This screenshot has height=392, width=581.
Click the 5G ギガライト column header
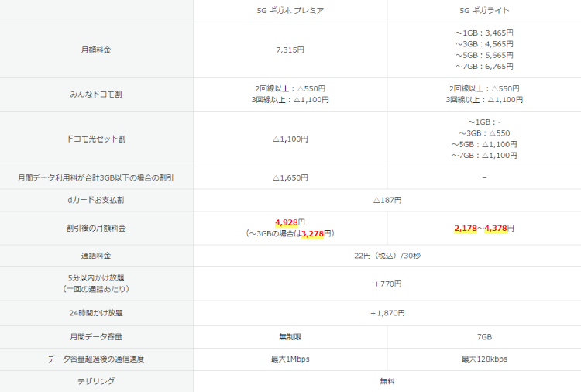(484, 11)
